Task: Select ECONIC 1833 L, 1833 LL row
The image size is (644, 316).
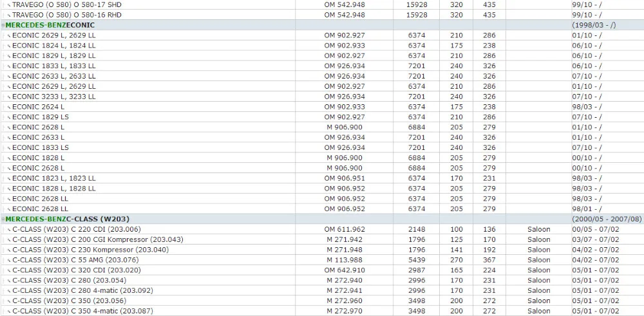Action: (322, 66)
